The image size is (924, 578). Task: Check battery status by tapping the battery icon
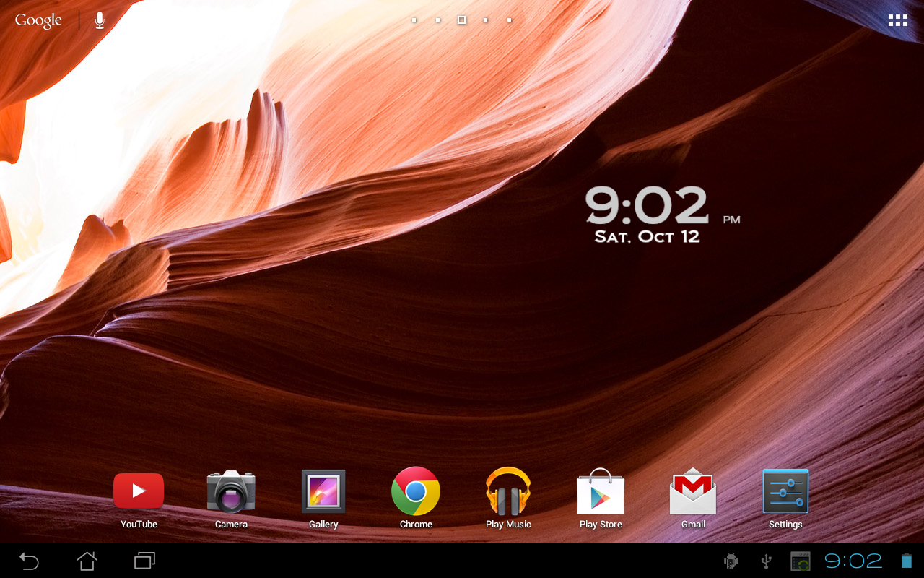tap(907, 561)
